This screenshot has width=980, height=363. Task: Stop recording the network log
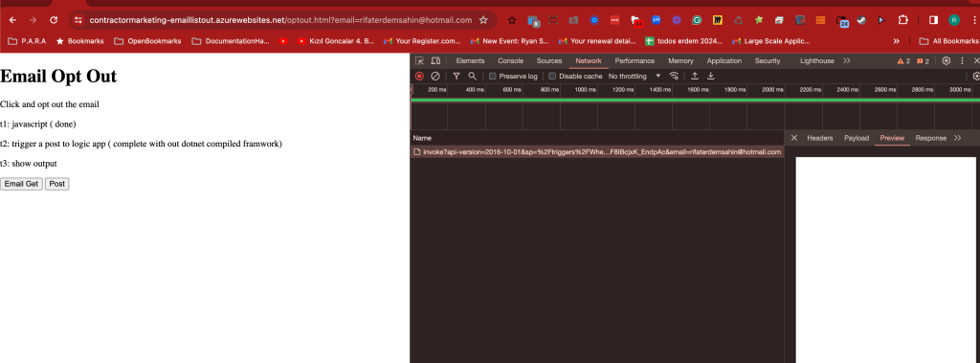(x=419, y=77)
